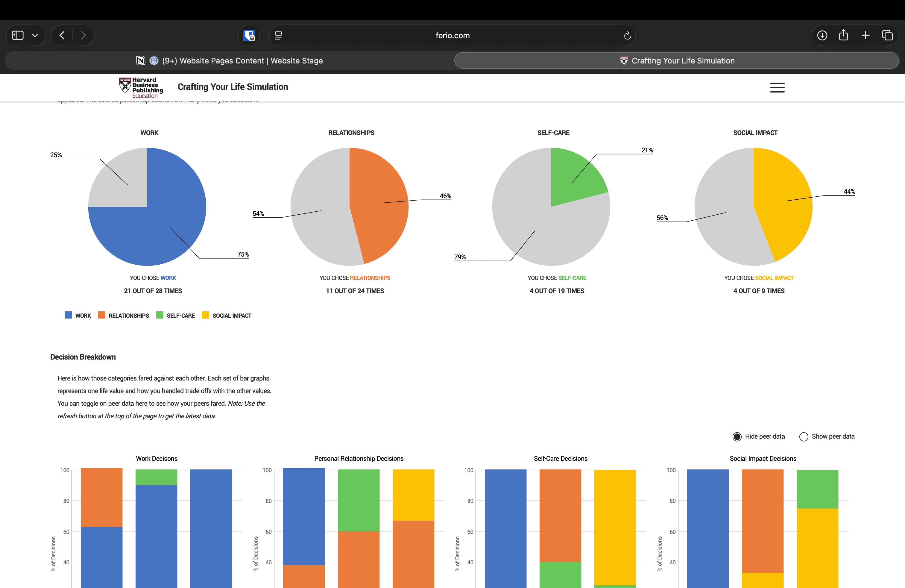This screenshot has width=905, height=588.
Task: Switch to Crafting Your Life Simulation tab
Action: 676,61
